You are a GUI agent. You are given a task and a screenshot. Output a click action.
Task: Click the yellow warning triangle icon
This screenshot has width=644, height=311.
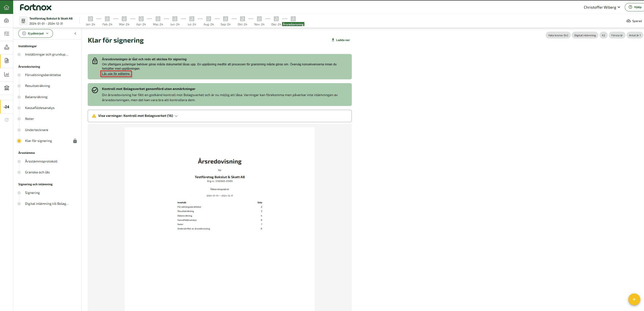[x=94, y=116]
